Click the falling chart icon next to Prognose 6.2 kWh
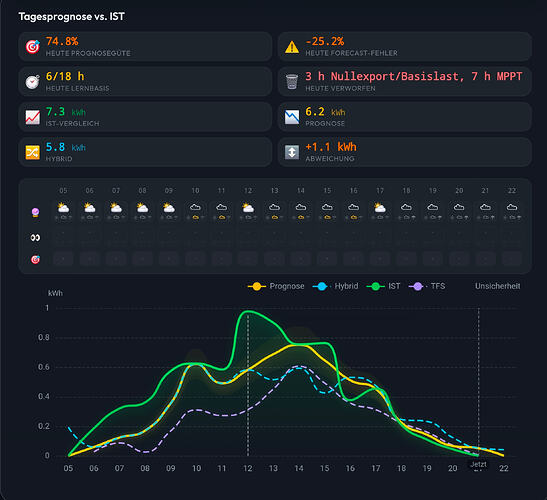 pos(292,117)
